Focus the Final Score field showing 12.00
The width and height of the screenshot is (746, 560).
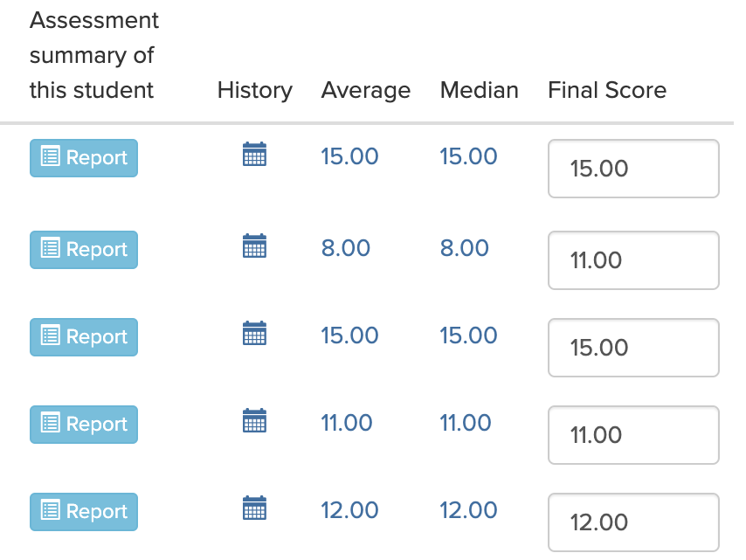point(633,522)
